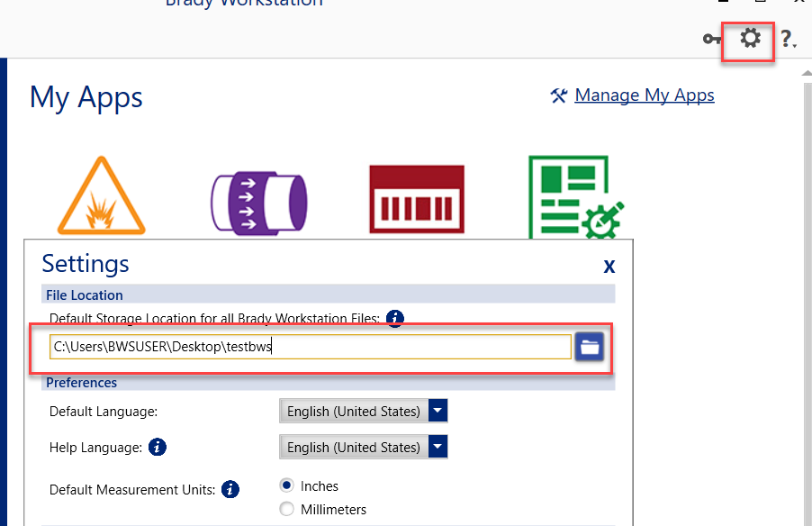The image size is (812, 526).
Task: Open the purple pipe marker app
Action: [x=258, y=200]
